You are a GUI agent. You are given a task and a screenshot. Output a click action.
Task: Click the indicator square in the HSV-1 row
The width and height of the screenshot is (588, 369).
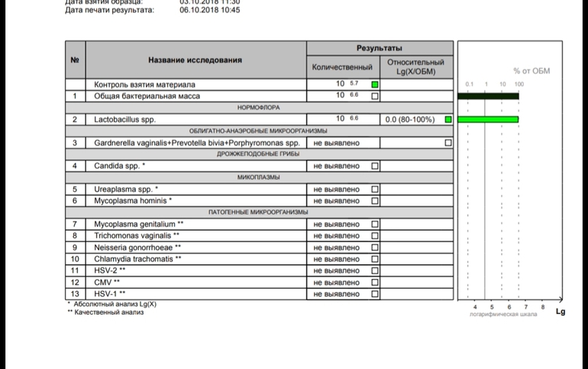point(375,294)
